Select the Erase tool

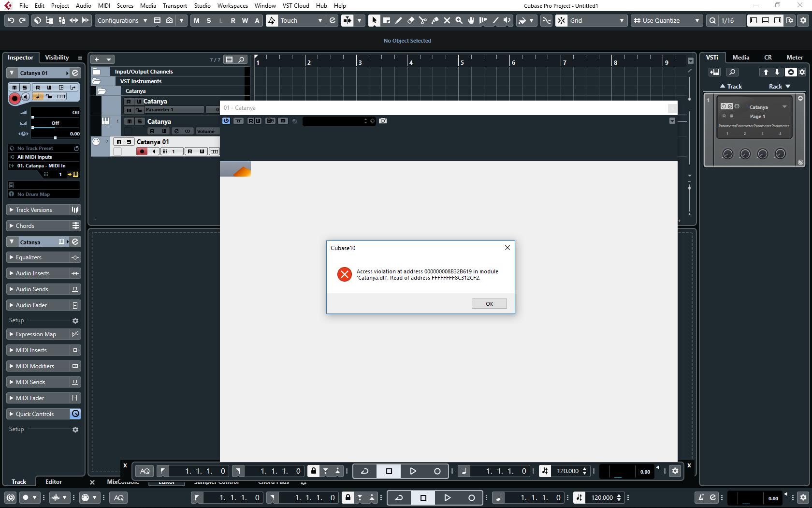(x=411, y=20)
